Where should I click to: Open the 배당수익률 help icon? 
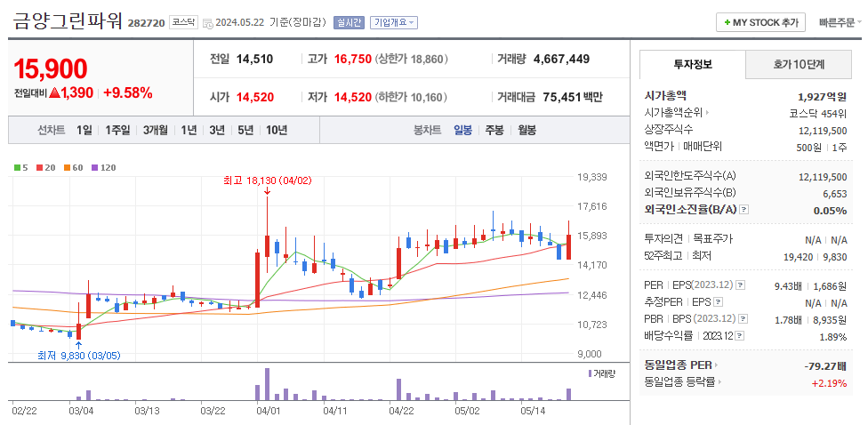point(740,336)
